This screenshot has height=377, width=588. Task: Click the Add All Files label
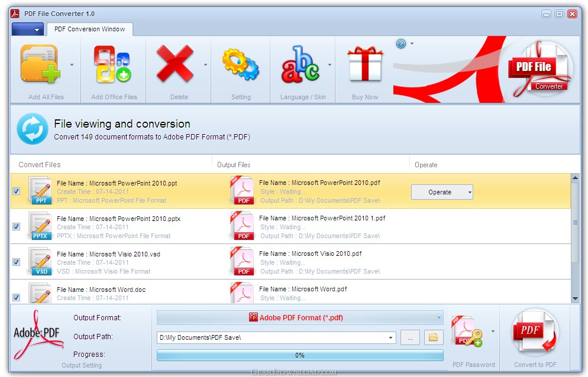coord(46,97)
